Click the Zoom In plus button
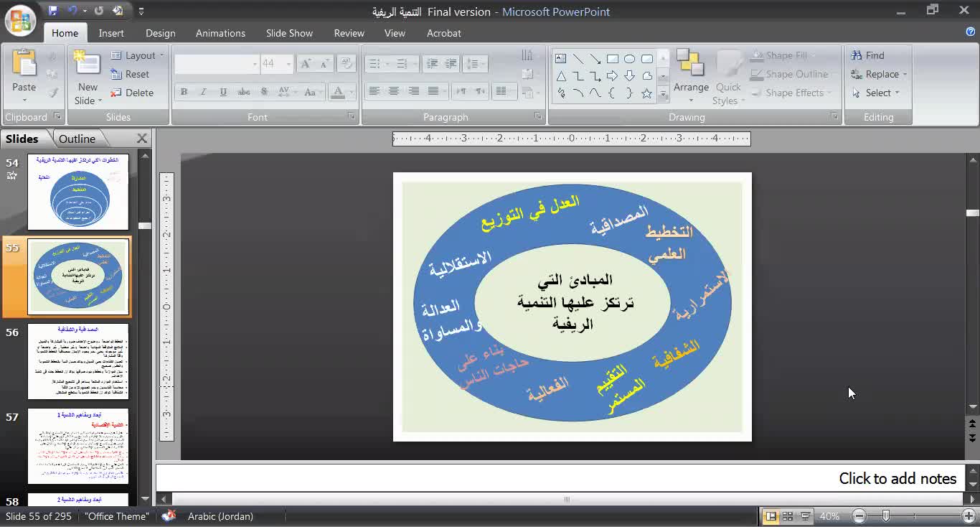Screen dimensions: 980x527 tap(969, 516)
